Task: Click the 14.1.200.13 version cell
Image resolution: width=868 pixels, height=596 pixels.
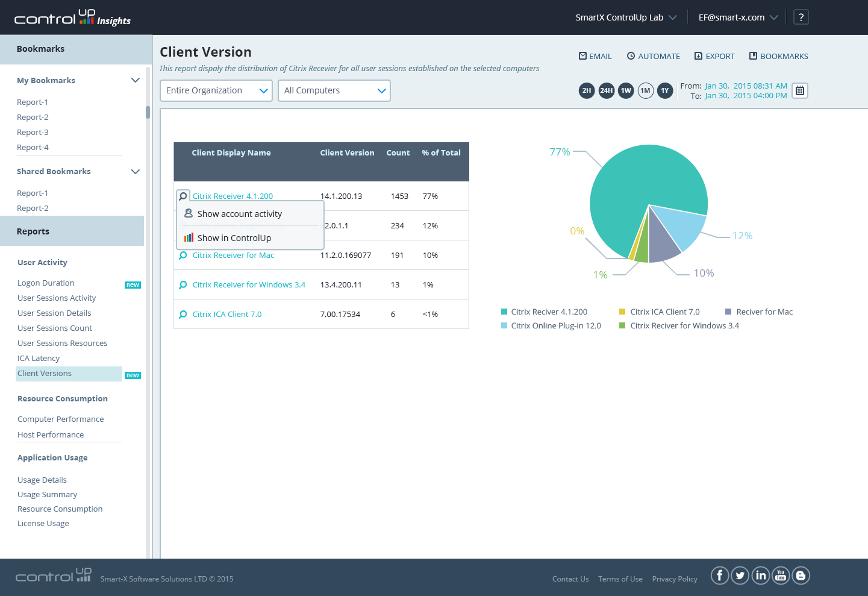Action: click(x=341, y=196)
